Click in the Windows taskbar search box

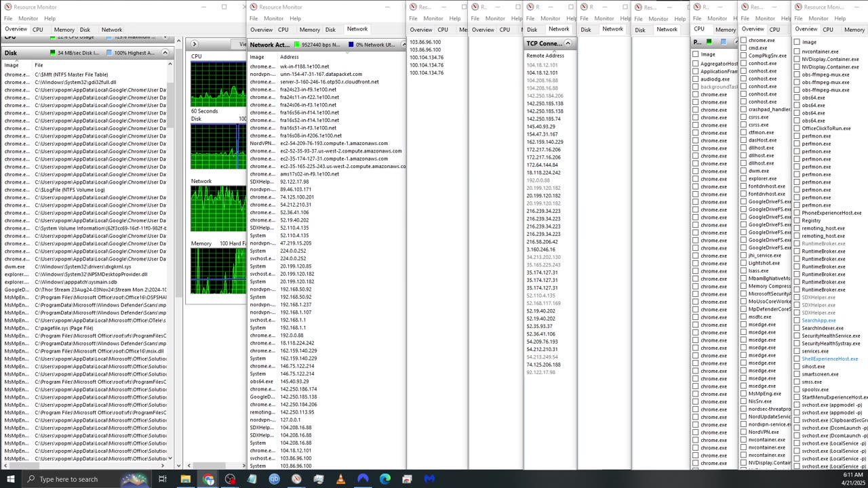[87, 479]
